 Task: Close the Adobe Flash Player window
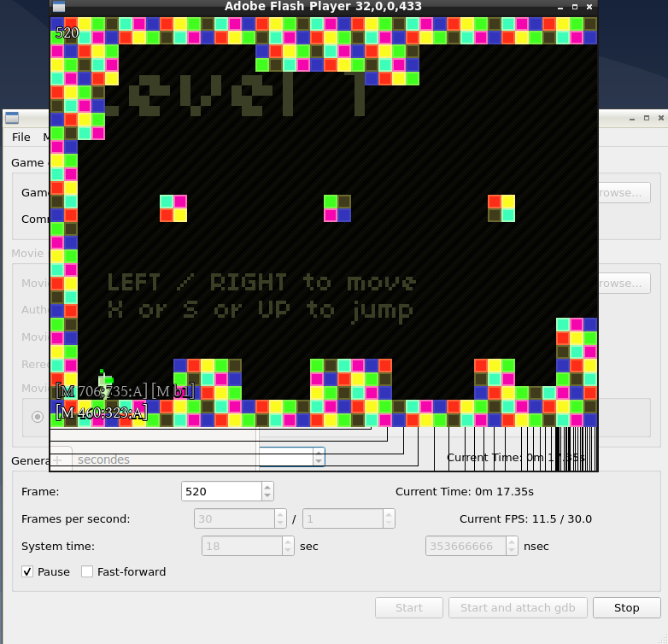(589, 7)
